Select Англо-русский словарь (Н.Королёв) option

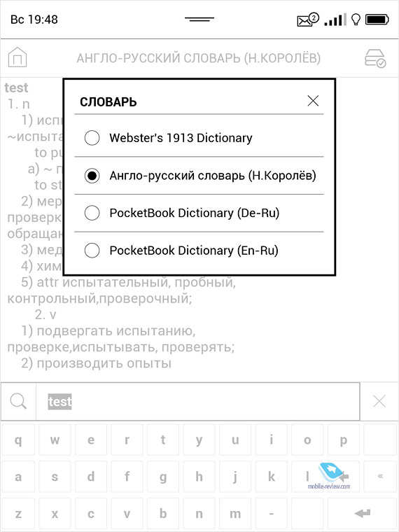click(x=199, y=176)
